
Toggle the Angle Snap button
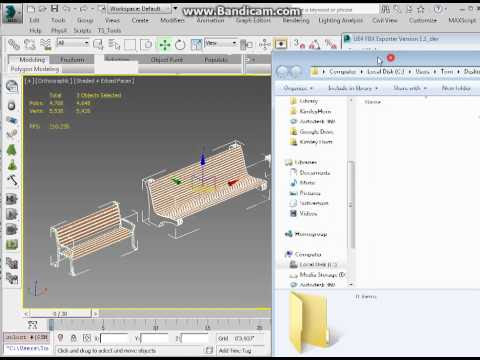tap(314, 44)
